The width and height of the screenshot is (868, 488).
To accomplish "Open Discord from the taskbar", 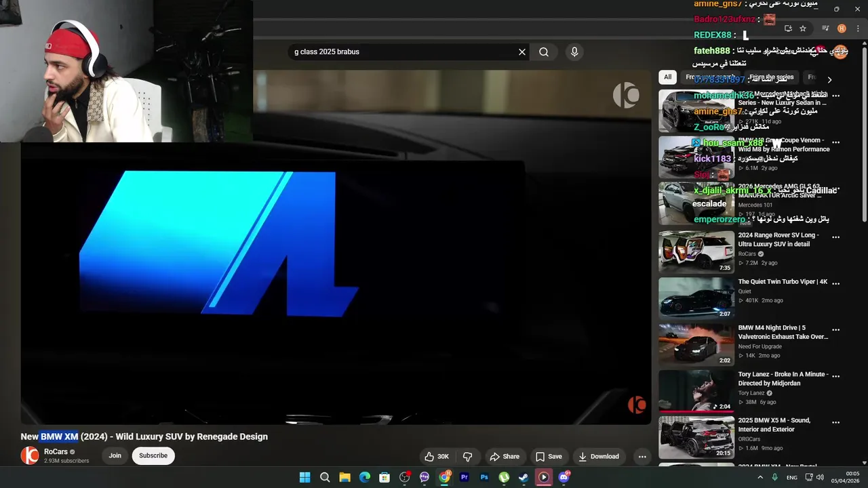I will [564, 477].
